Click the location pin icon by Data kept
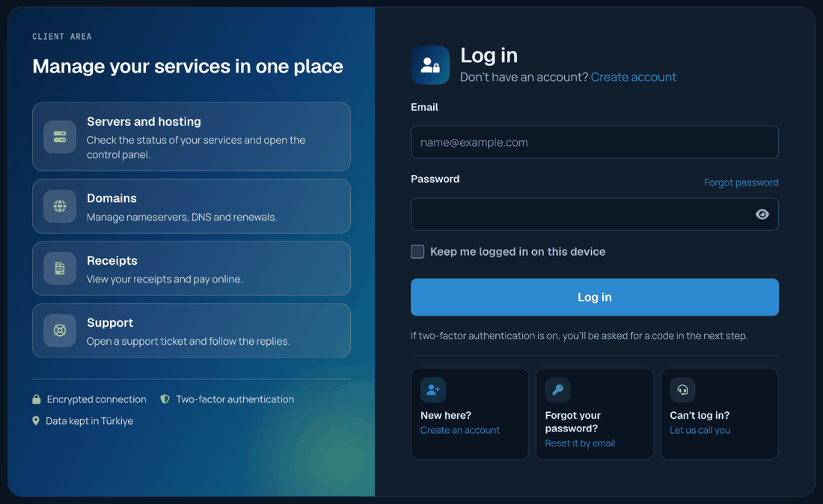Screen dimensions: 823x504 [x=36, y=420]
